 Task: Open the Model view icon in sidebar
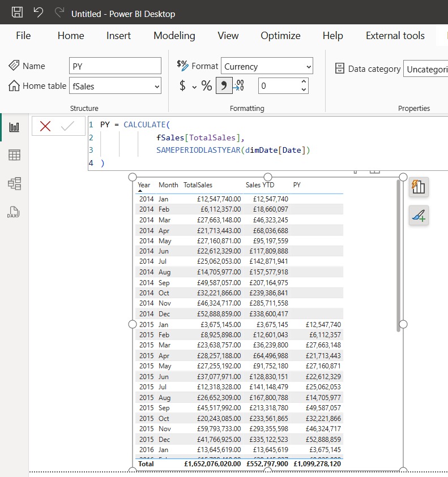(14, 183)
